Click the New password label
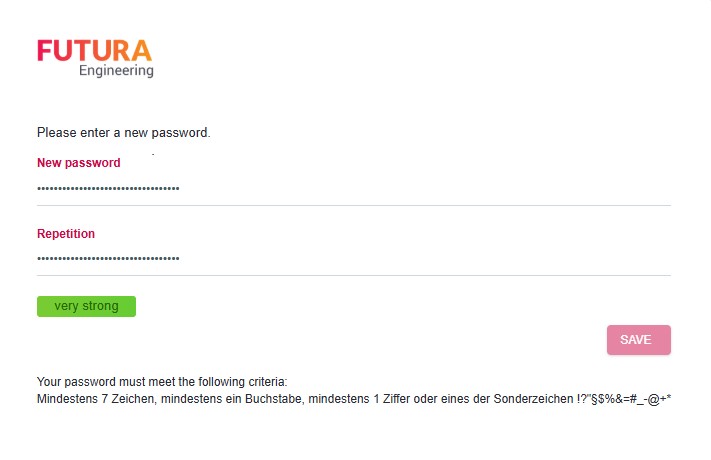Image resolution: width=711 pixels, height=460 pixels. [x=78, y=163]
